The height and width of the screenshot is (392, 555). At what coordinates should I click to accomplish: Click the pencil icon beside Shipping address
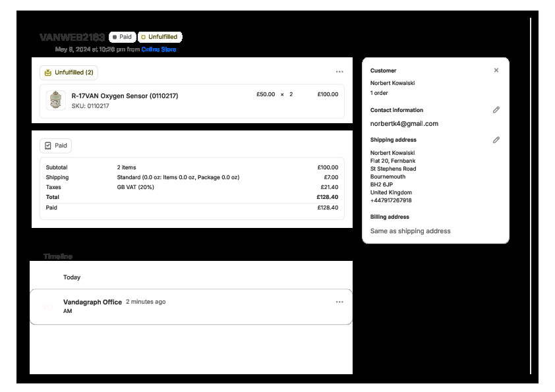[x=496, y=140]
